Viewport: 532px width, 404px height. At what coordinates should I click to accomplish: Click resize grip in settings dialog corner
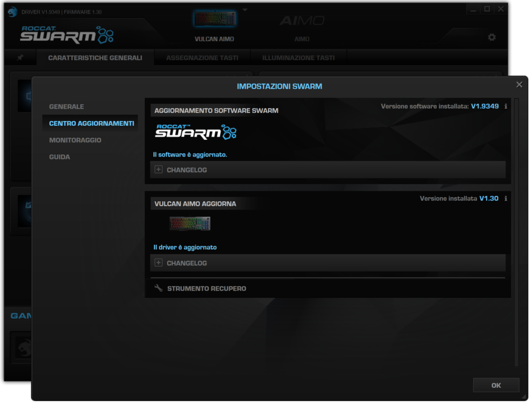click(524, 397)
